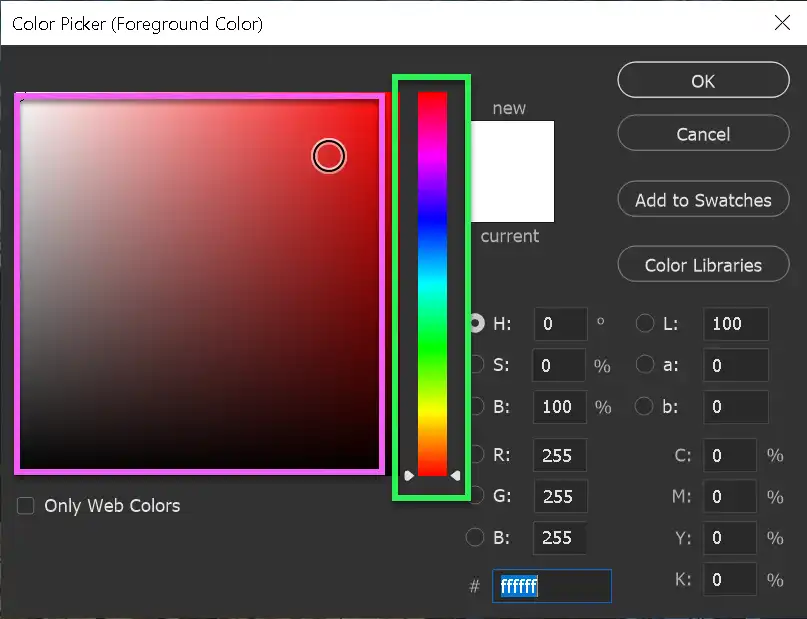Click the C (Cyan) value box
The height and width of the screenshot is (619, 807).
point(730,455)
